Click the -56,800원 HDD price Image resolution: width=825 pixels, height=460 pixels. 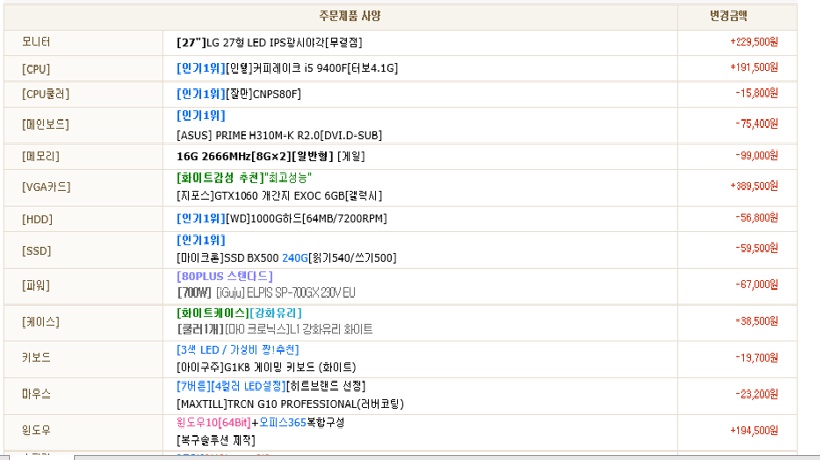click(757, 218)
